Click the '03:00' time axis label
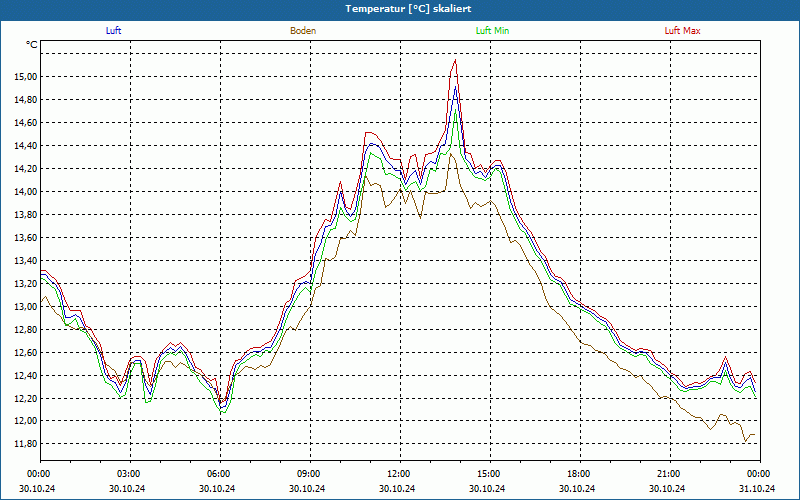The image size is (800, 500). [130, 473]
